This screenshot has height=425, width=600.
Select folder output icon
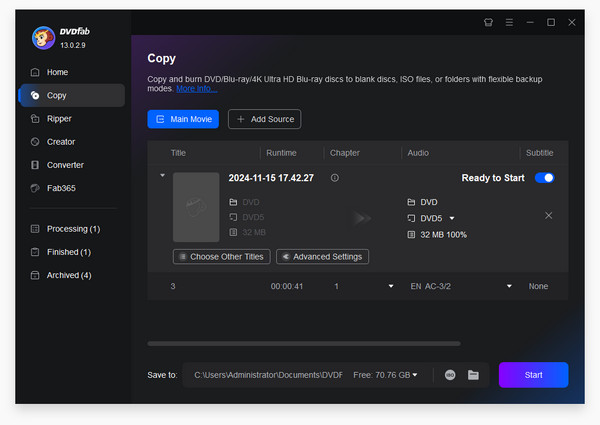click(x=473, y=375)
